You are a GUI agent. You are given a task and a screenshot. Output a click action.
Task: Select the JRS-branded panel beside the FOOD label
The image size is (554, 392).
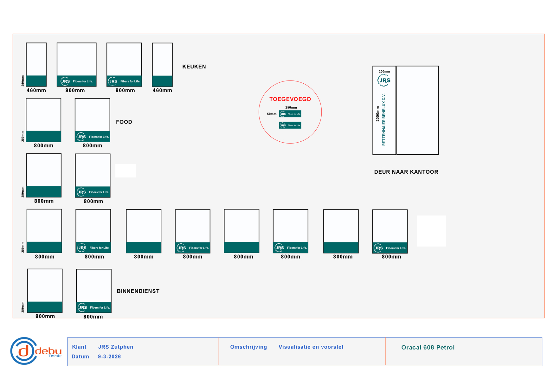92,120
